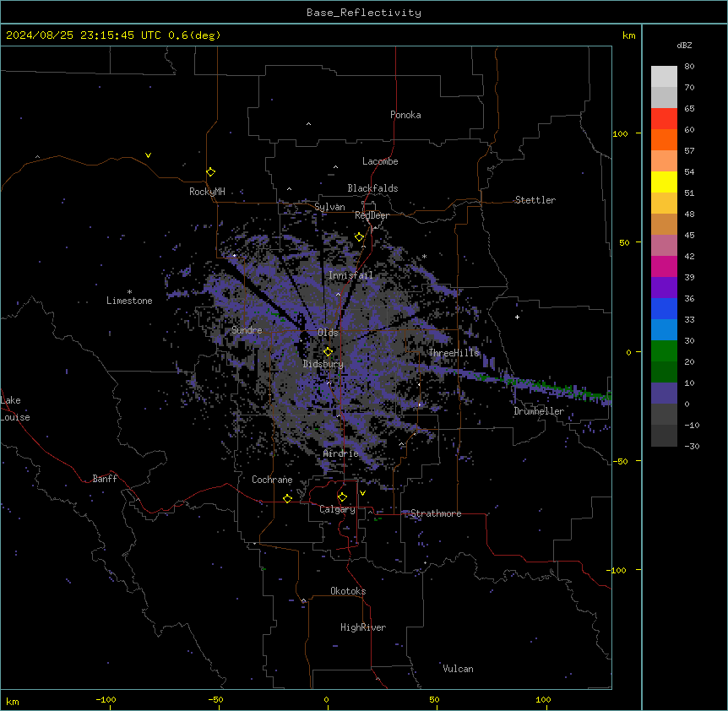Click the asterisk marker above Limestone
This screenshot has width=728, height=711.
pos(129,292)
